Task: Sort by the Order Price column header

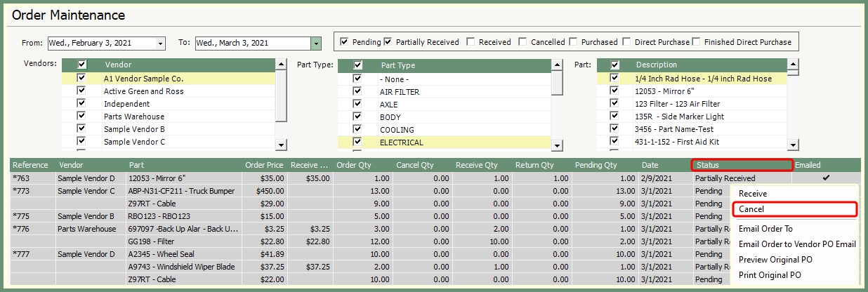Action: 264,166
